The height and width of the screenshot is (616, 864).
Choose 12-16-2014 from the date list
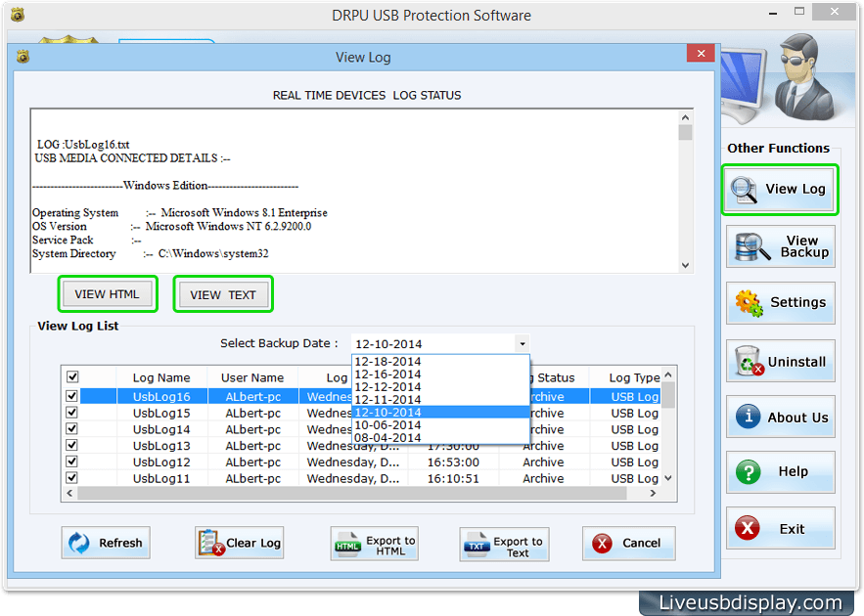tap(440, 374)
